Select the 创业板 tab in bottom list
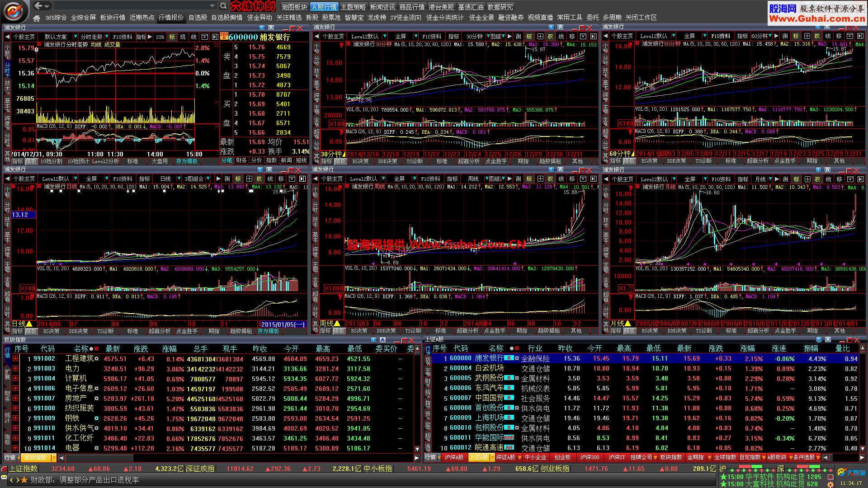Image resolution: width=868 pixels, height=488 pixels. (x=562, y=457)
